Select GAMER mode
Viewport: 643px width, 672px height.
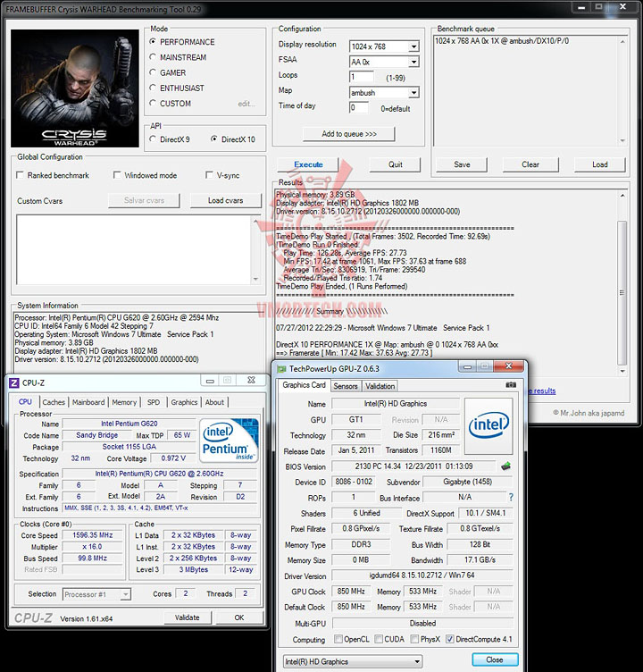(152, 72)
